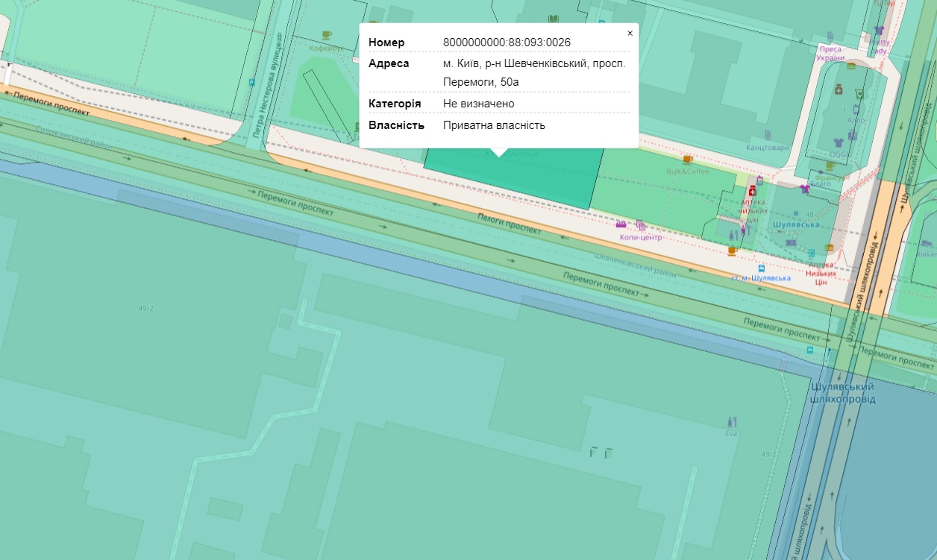Screen dimensions: 937x560
Task: Click the Не визначено category value
Action: (x=478, y=104)
